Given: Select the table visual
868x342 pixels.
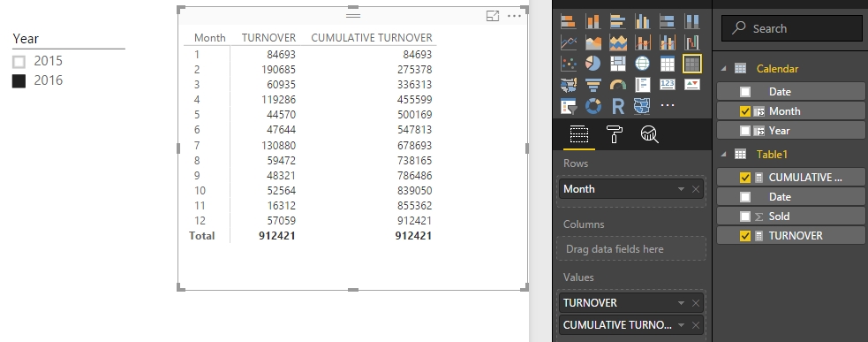Looking at the screenshot, I should click(667, 64).
